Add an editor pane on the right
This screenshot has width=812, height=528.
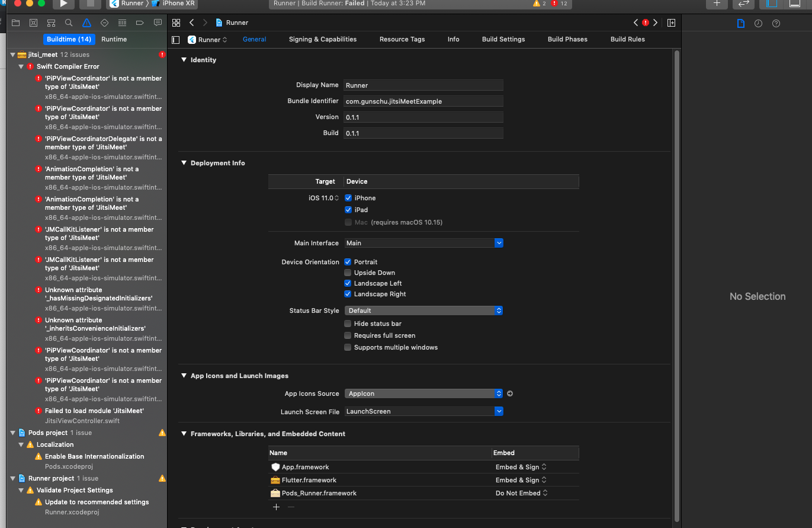click(671, 23)
